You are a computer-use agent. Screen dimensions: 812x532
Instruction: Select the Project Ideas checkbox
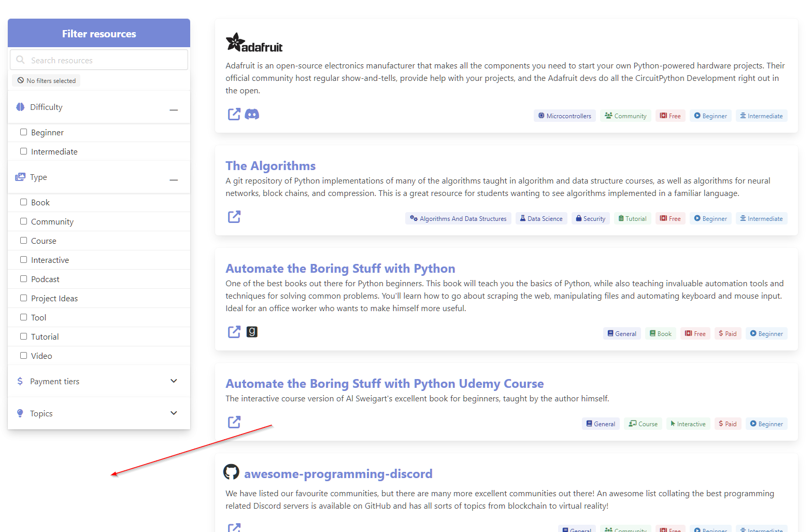[23, 298]
